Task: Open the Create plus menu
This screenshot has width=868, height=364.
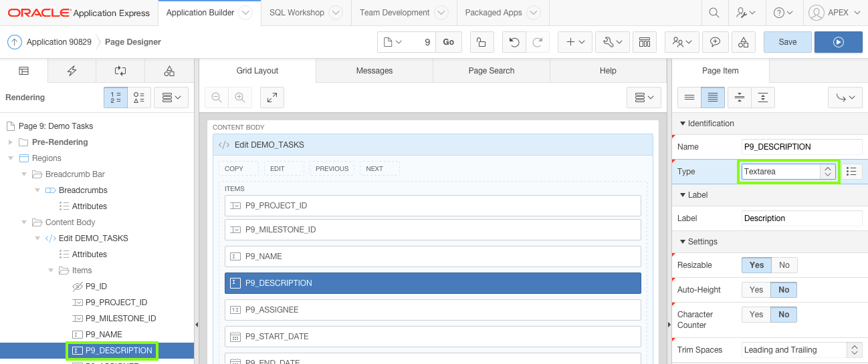Action: coord(575,42)
